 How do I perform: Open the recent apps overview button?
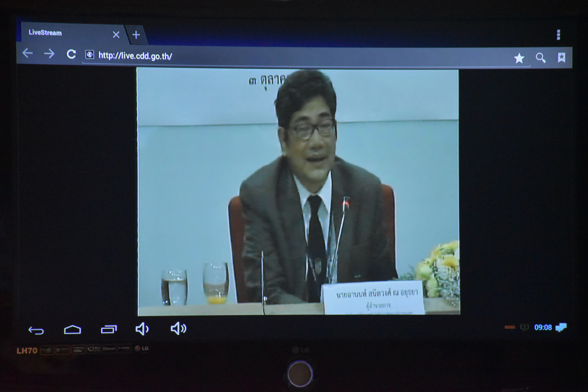click(109, 329)
